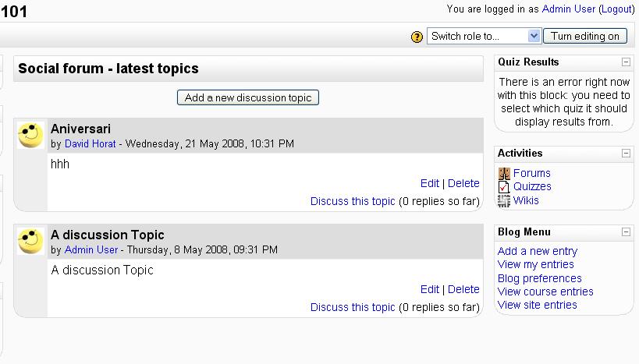Collapse the Activities block
The width and height of the screenshot is (639, 364).
tap(626, 153)
